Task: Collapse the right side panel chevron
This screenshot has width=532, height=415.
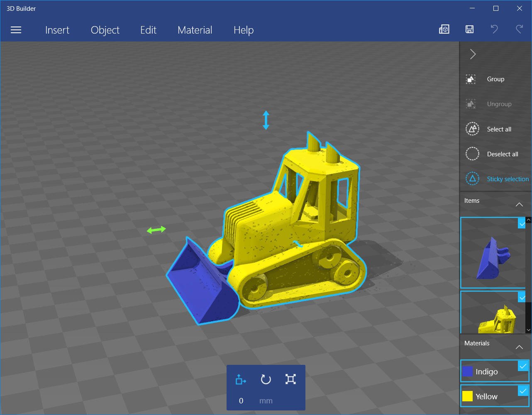Action: click(x=473, y=54)
